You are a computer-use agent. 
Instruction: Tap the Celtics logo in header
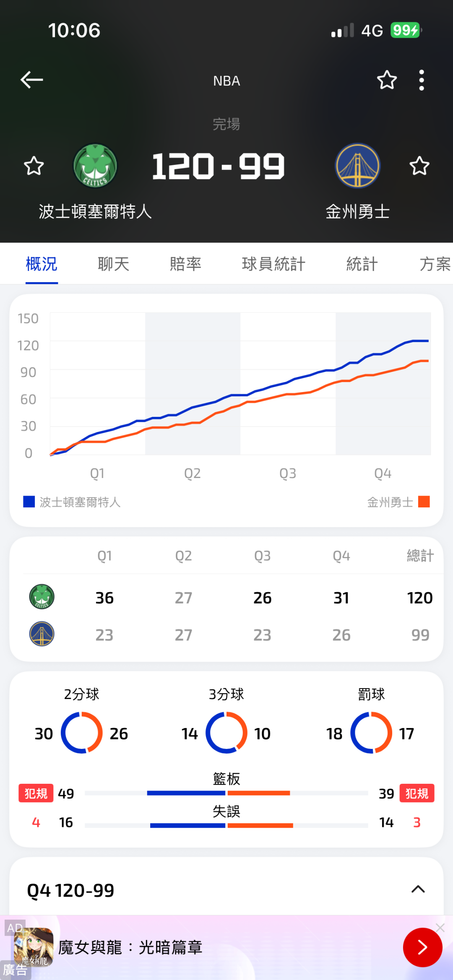95,166
